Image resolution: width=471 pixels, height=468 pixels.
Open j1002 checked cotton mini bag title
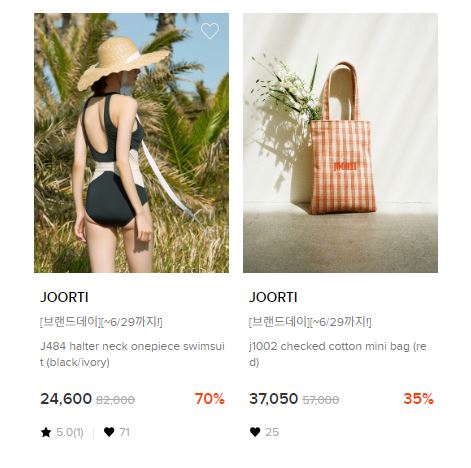[338, 354]
